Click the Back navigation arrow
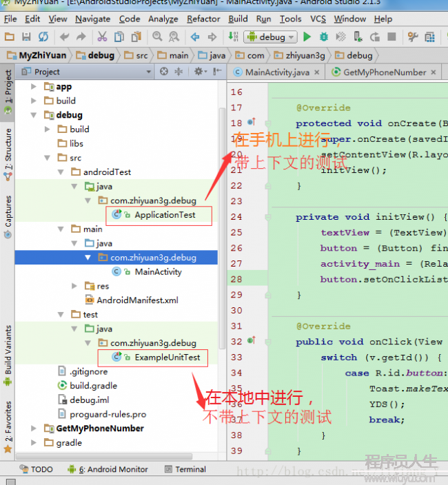Screen dimensions: 448x485 point(195,37)
